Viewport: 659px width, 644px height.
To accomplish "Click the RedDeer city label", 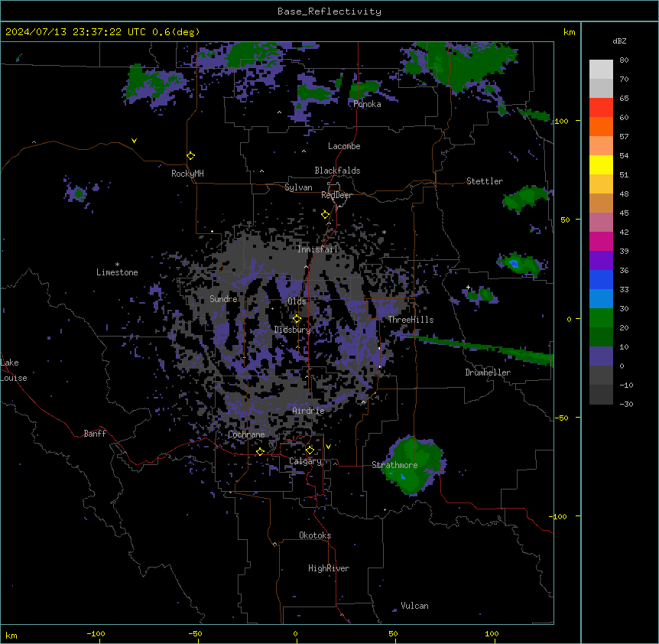I will 336,195.
